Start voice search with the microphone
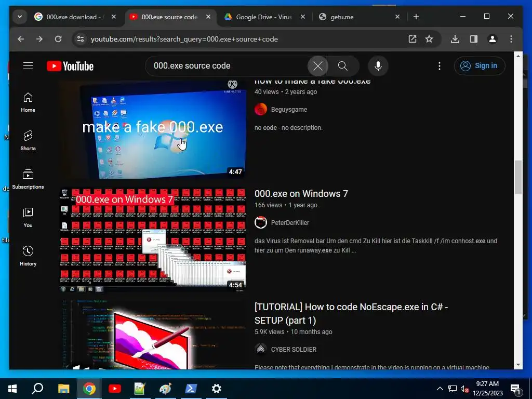 pyautogui.click(x=378, y=66)
